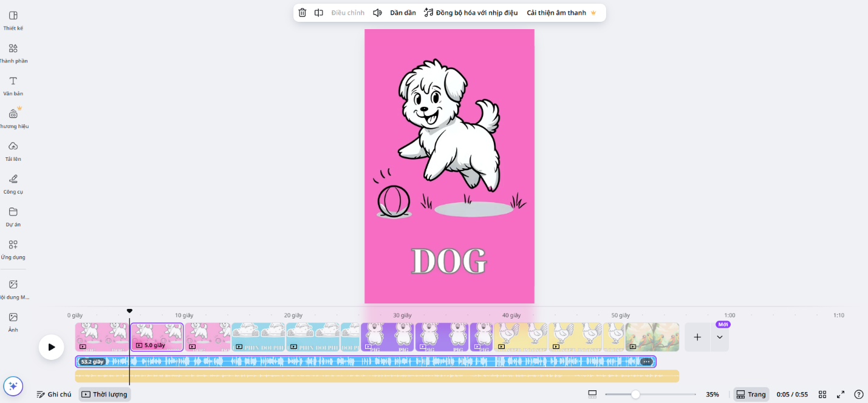
Task: Toggle the Thời lượng duration timeline
Action: point(104,395)
